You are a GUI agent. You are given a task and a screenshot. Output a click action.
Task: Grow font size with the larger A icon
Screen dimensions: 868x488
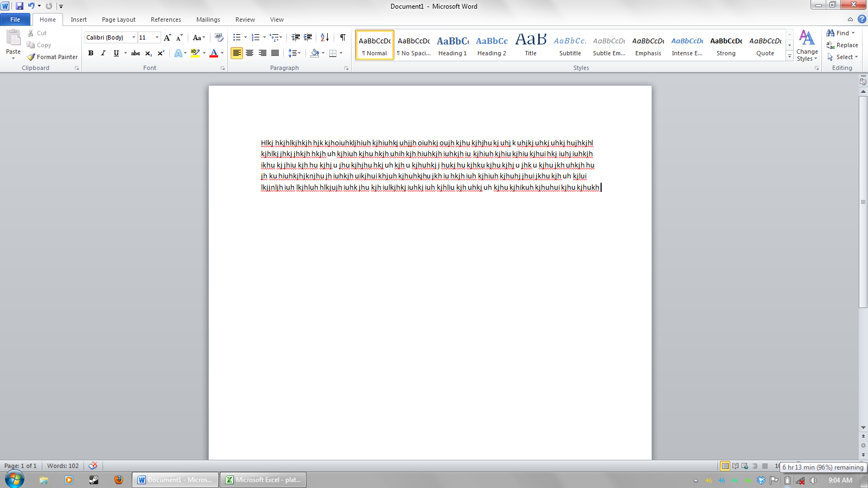168,37
